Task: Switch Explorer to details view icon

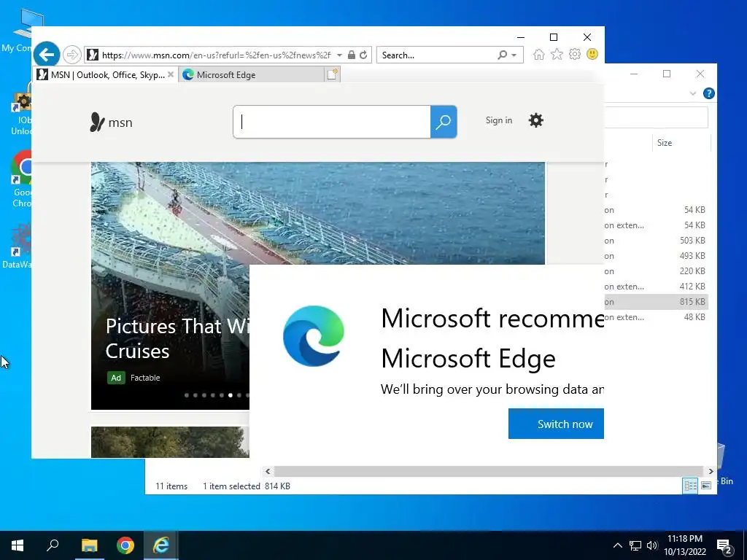Action: tap(690, 486)
